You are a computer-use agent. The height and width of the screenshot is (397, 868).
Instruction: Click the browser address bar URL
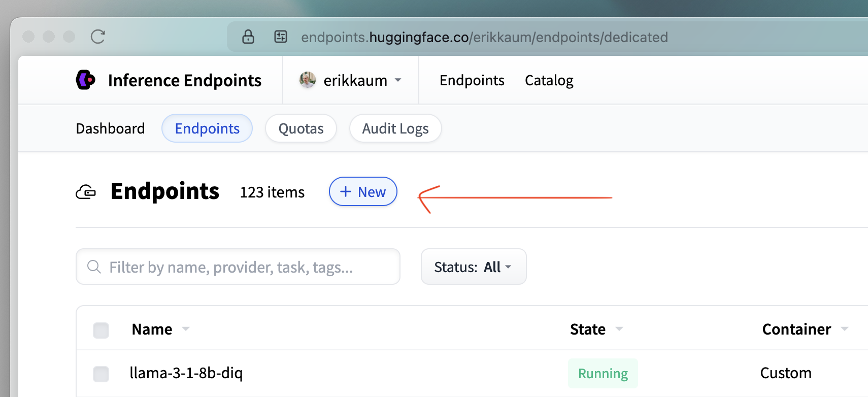pyautogui.click(x=485, y=37)
